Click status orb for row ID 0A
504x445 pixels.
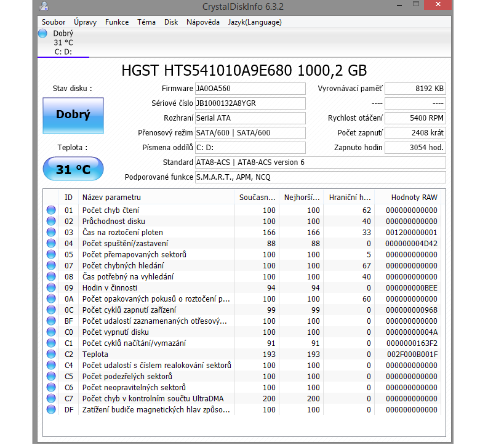(51, 299)
